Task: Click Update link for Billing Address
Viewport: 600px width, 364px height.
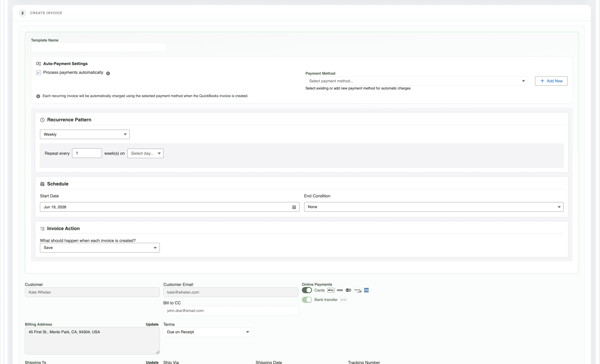Action: 152,324
